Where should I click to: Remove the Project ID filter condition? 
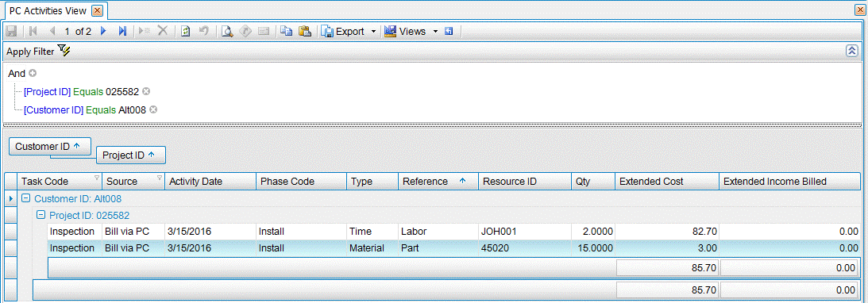[145, 91]
